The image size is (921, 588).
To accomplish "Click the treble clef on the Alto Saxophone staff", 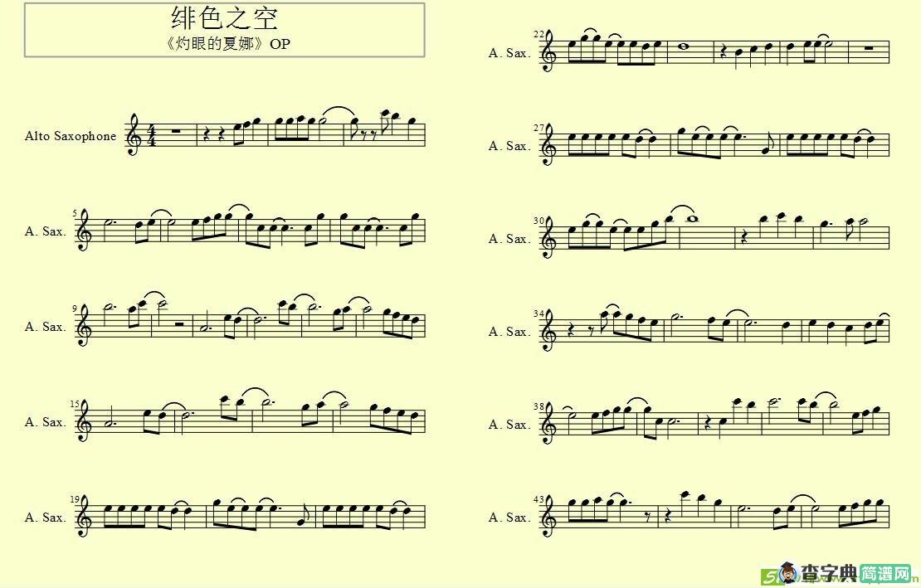I will pyautogui.click(x=134, y=135).
